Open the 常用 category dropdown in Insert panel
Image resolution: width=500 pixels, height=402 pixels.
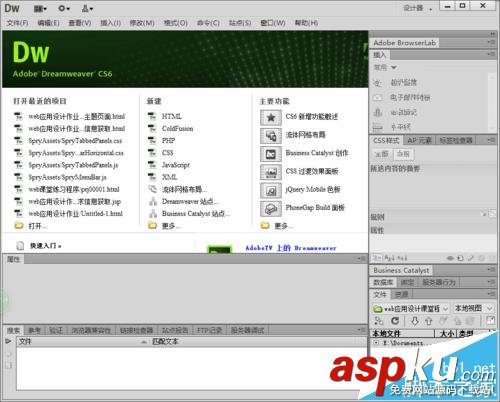click(x=385, y=68)
